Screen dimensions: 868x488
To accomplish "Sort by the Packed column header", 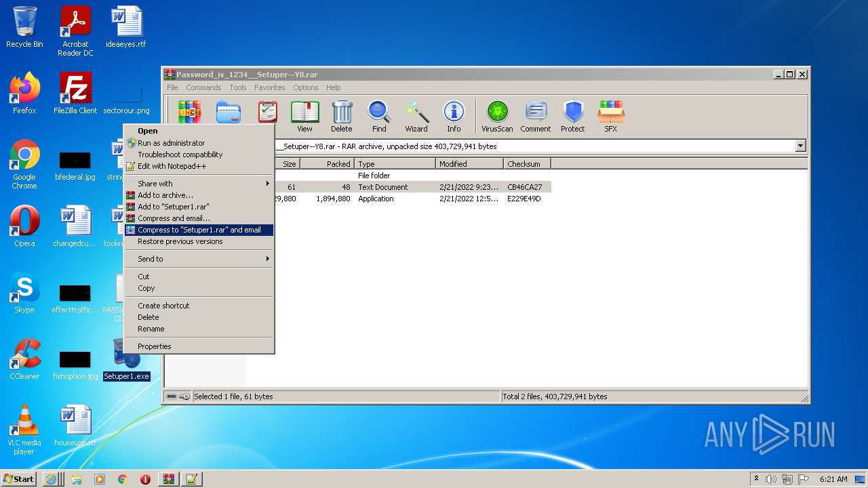I will (327, 164).
